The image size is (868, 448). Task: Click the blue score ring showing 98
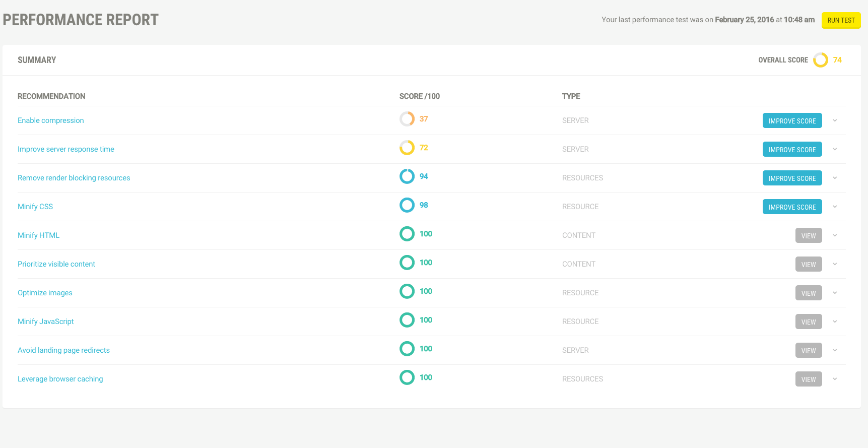(x=407, y=205)
